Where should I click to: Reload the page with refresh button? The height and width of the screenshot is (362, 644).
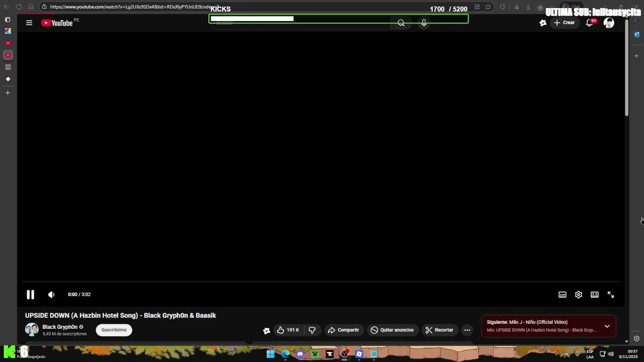click(x=19, y=7)
